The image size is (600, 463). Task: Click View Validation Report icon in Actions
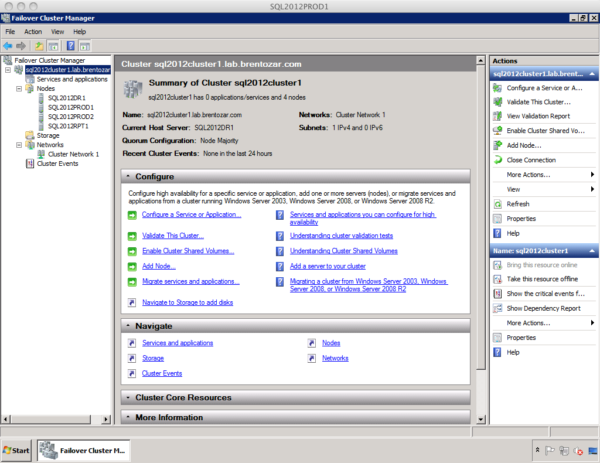coord(497,116)
